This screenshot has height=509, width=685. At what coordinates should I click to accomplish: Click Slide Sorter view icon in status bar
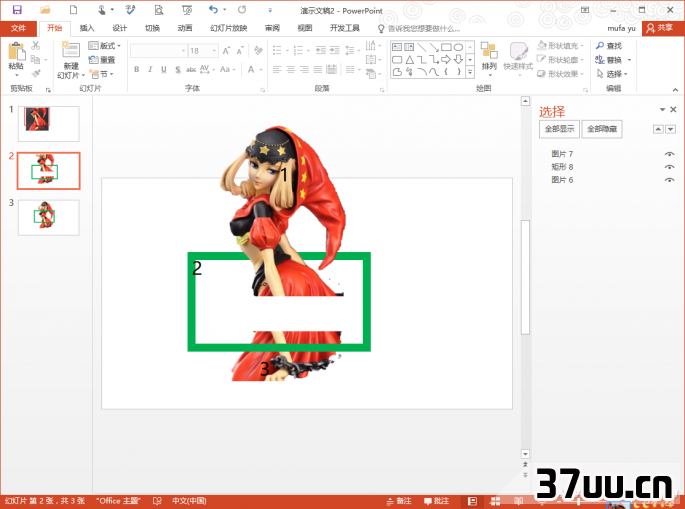[x=495, y=501]
